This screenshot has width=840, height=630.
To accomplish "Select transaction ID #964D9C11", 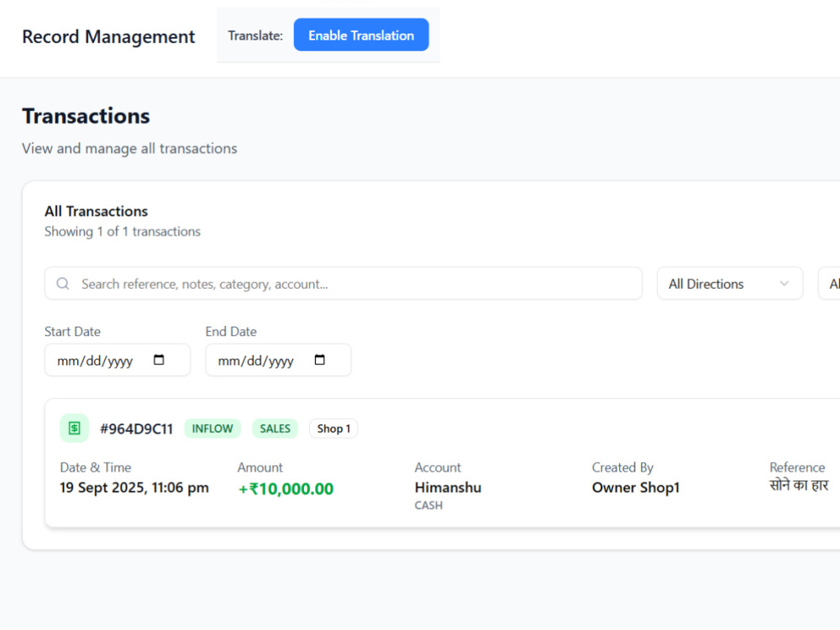I will 137,428.
